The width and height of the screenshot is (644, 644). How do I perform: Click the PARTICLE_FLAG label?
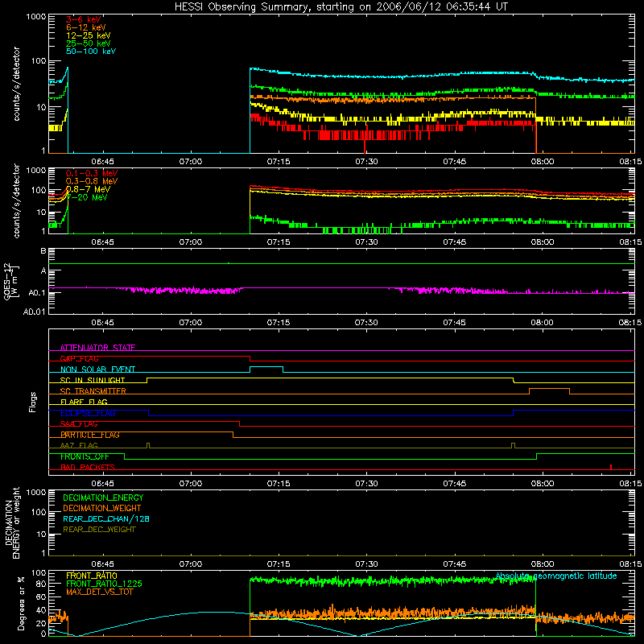pyautogui.click(x=90, y=435)
